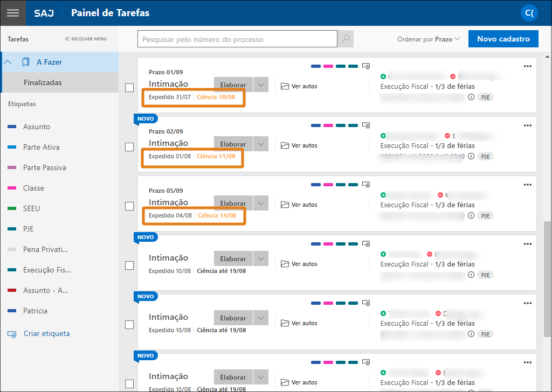Click the PJE badge on Prazo 02/09 card
This screenshot has width=552, height=392.
click(x=486, y=157)
